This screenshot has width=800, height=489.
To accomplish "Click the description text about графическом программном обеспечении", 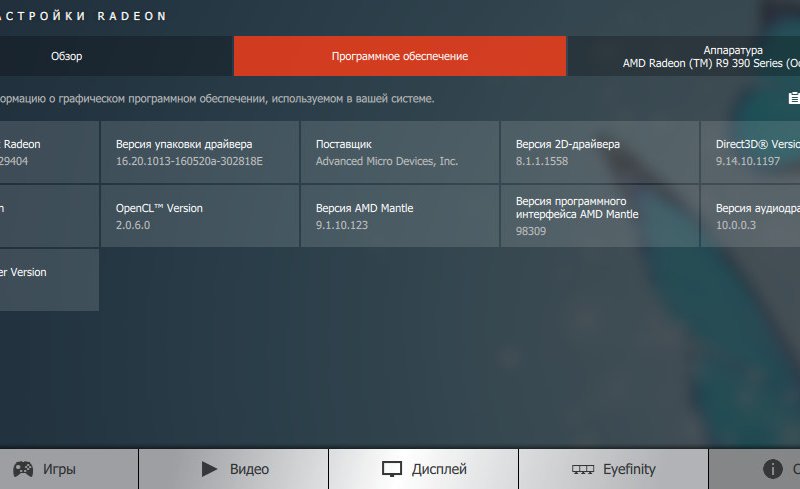I will coord(217,99).
